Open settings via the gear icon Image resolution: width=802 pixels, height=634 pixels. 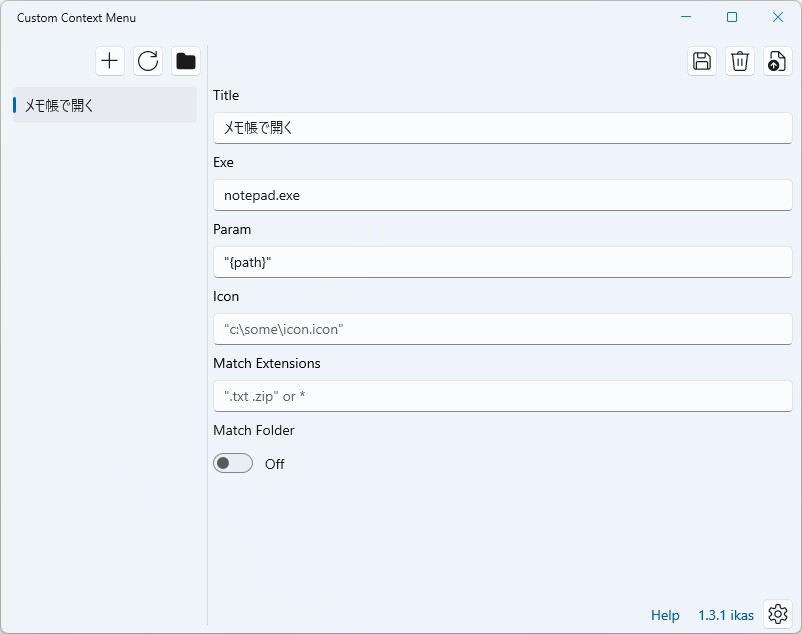pos(778,614)
